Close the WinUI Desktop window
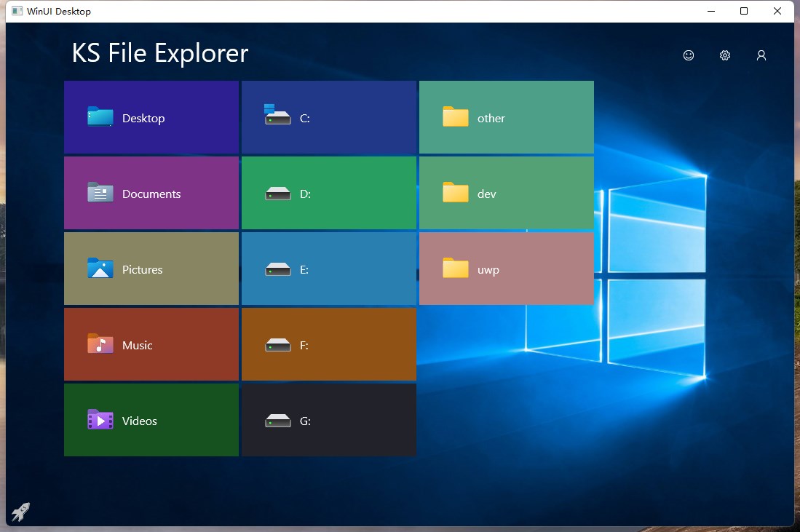This screenshot has width=800, height=532. [x=777, y=11]
